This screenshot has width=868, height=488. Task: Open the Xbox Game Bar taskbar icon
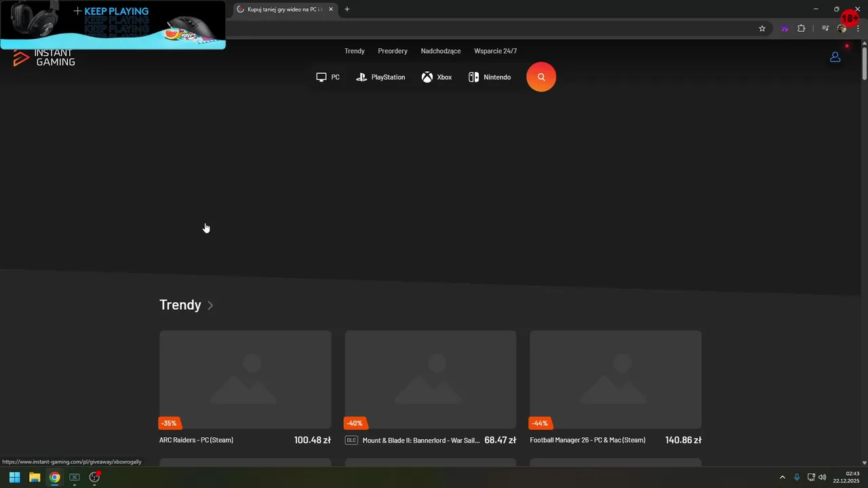point(75,477)
